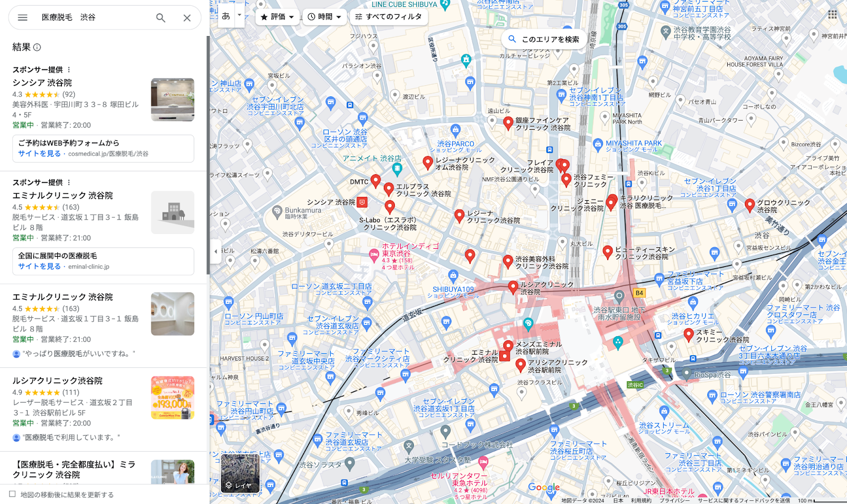Image resolution: width=847 pixels, height=504 pixels.
Task: Click the results panel scrollbar
Action: [208, 155]
